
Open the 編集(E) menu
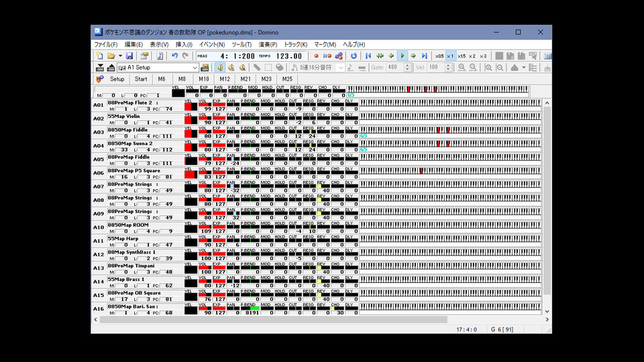pyautogui.click(x=134, y=44)
